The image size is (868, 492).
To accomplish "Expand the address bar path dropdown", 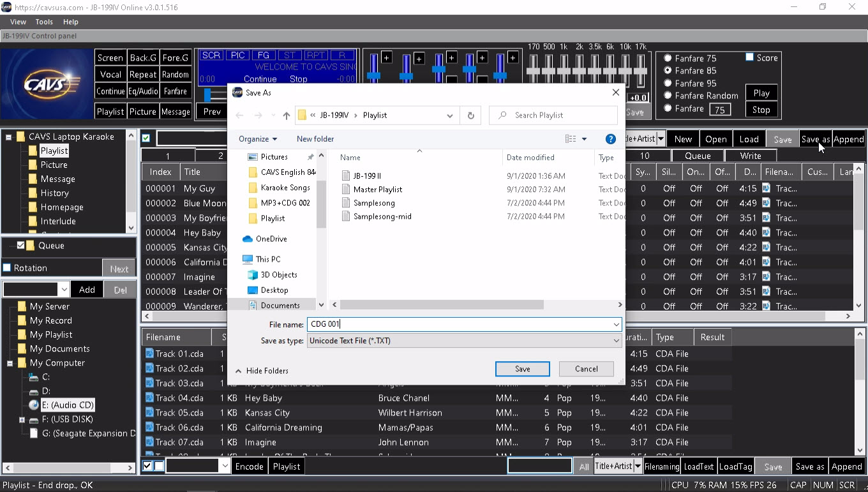I will coord(450,116).
